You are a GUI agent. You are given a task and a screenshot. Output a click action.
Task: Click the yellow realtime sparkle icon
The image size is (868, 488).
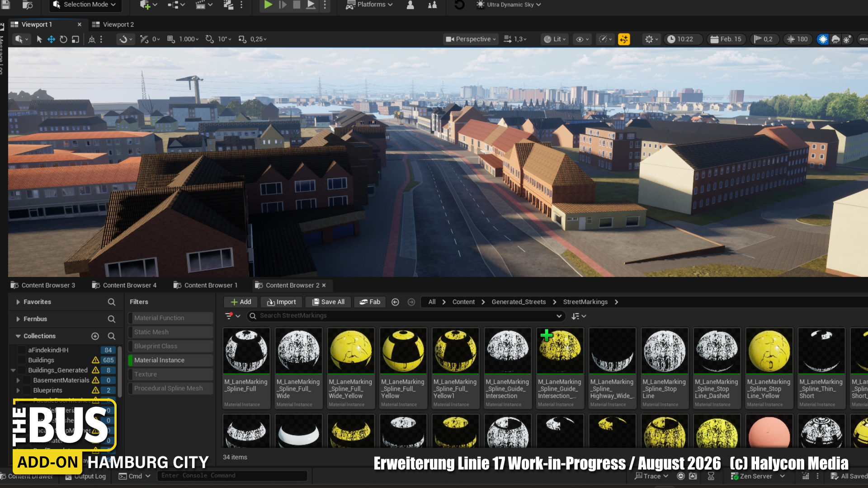pos(624,39)
